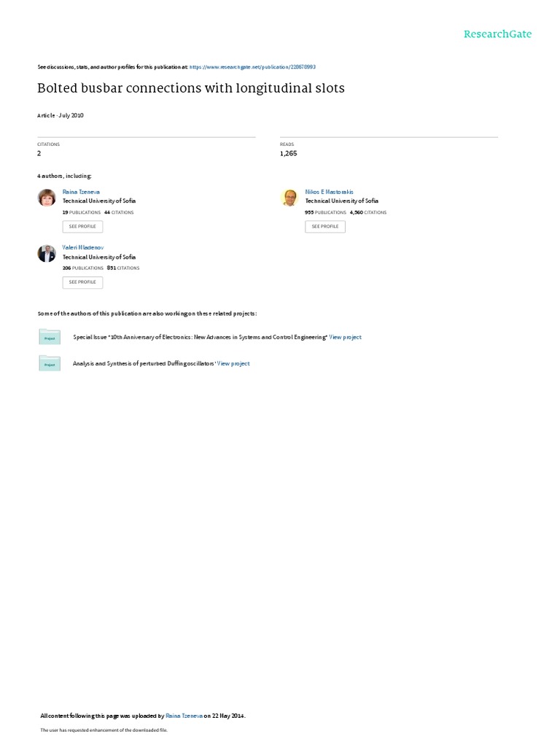
Task: Click Valeri Mladenov's profile photo
Action: (x=47, y=253)
